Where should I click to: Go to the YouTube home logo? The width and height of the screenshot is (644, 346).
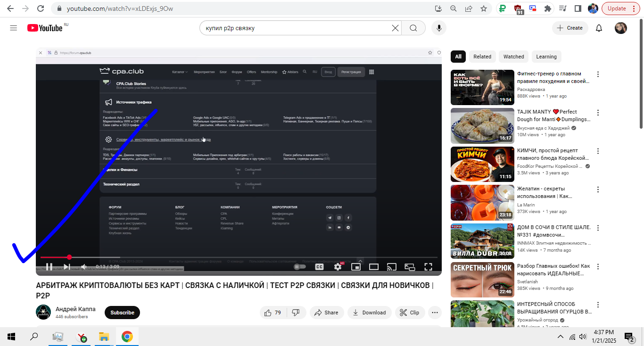(45, 28)
